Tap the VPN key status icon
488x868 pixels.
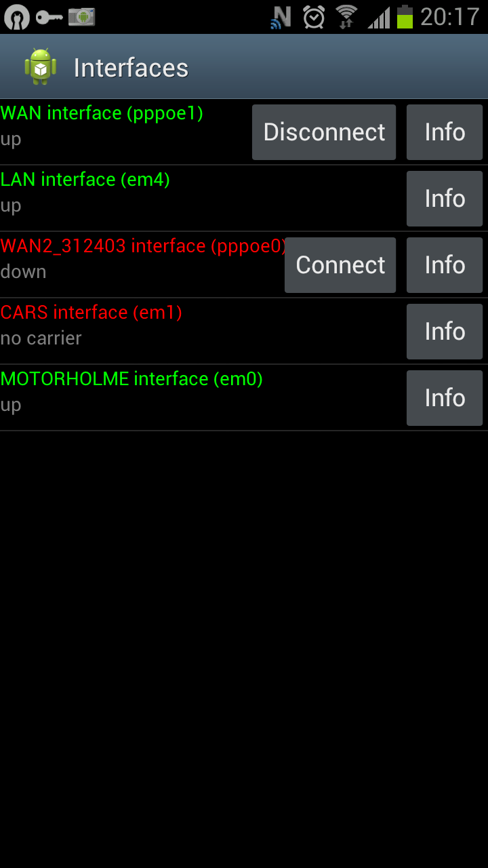tap(49, 17)
